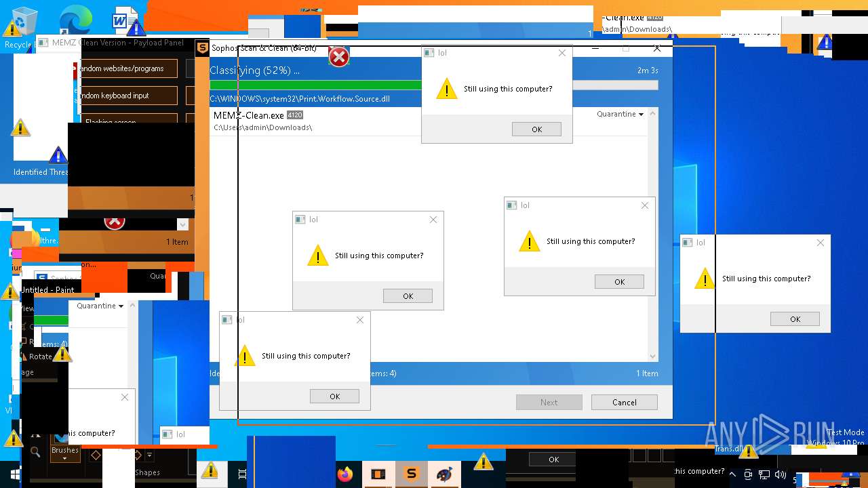This screenshot has height=488, width=868.
Task: Click the MEMZ Clean Version - Payload Panel title
Action: point(118,43)
